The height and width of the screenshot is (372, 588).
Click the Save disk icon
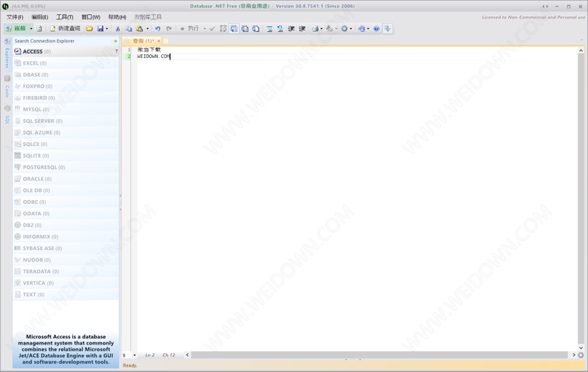pos(100,29)
